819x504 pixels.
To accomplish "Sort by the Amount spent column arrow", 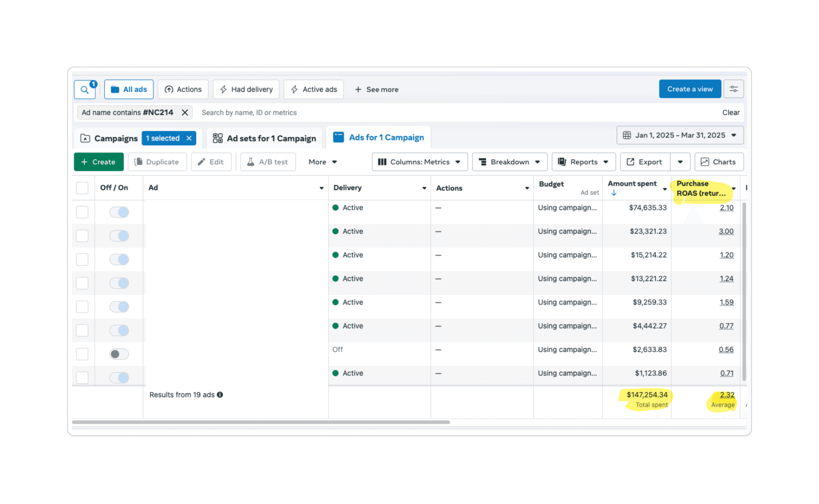I will click(x=614, y=193).
